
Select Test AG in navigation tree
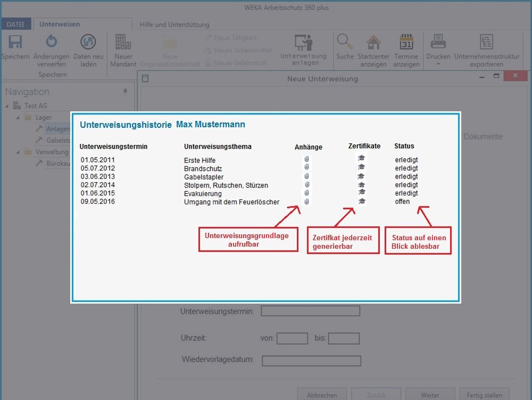click(x=36, y=105)
